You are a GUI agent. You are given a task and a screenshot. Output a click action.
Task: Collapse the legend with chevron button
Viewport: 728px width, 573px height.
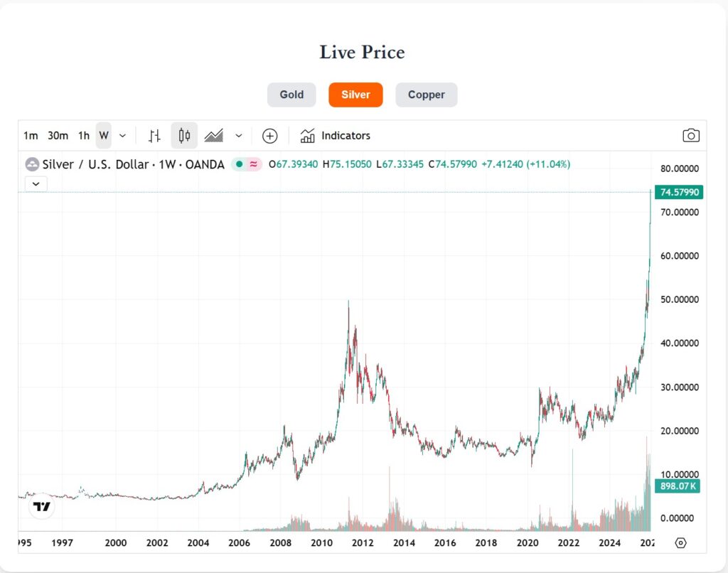tap(36, 183)
